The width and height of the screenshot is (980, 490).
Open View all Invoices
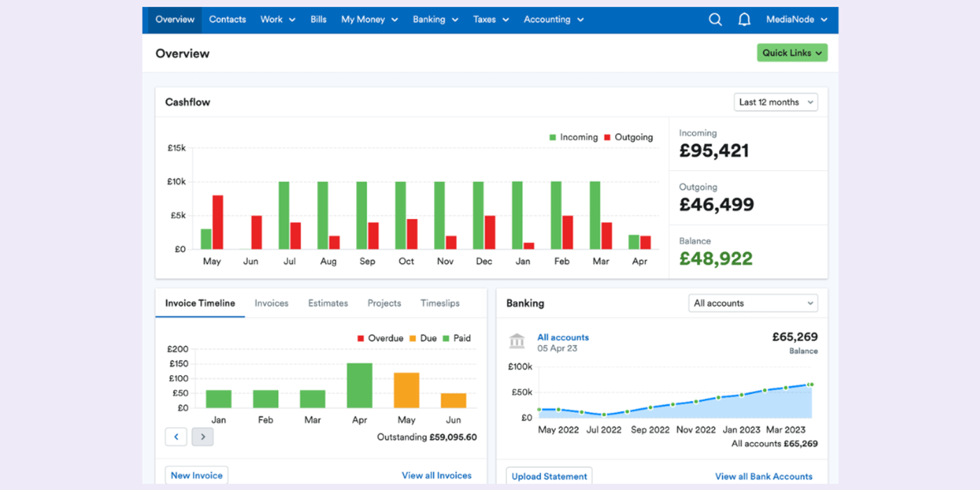coord(436,475)
